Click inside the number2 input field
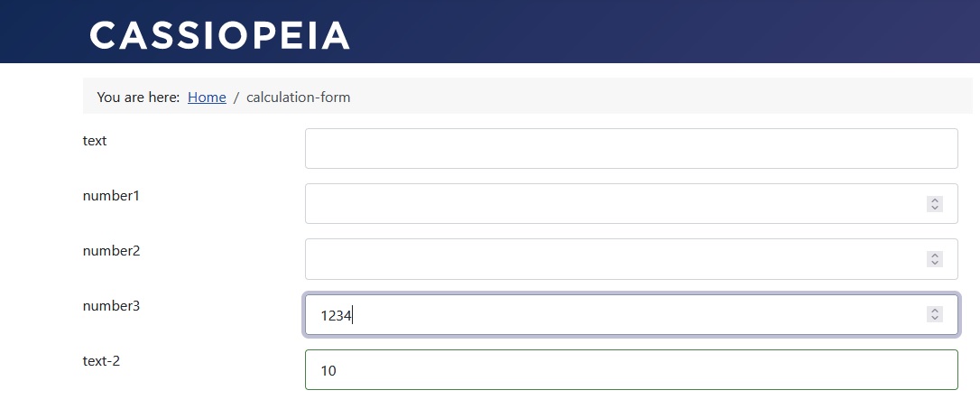 click(x=614, y=259)
